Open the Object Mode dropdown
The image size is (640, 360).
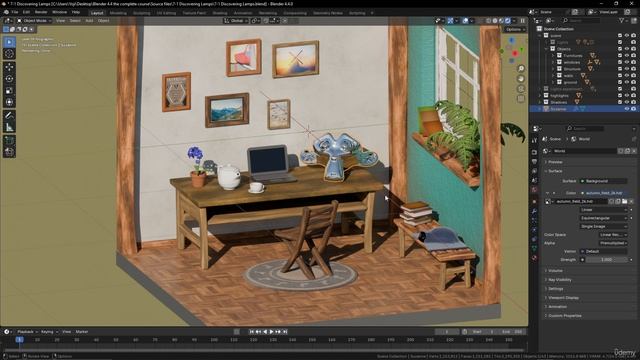point(34,20)
